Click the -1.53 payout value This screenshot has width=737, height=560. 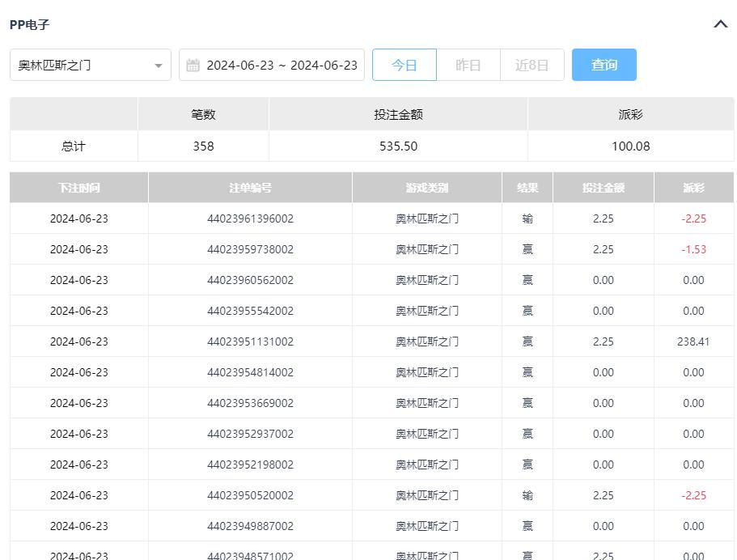[693, 249]
